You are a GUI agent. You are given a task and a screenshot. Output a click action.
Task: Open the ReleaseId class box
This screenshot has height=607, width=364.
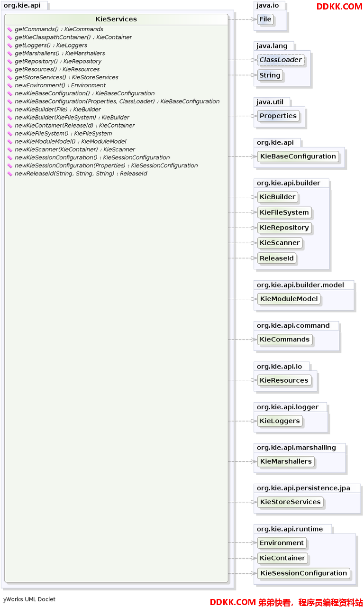277,258
